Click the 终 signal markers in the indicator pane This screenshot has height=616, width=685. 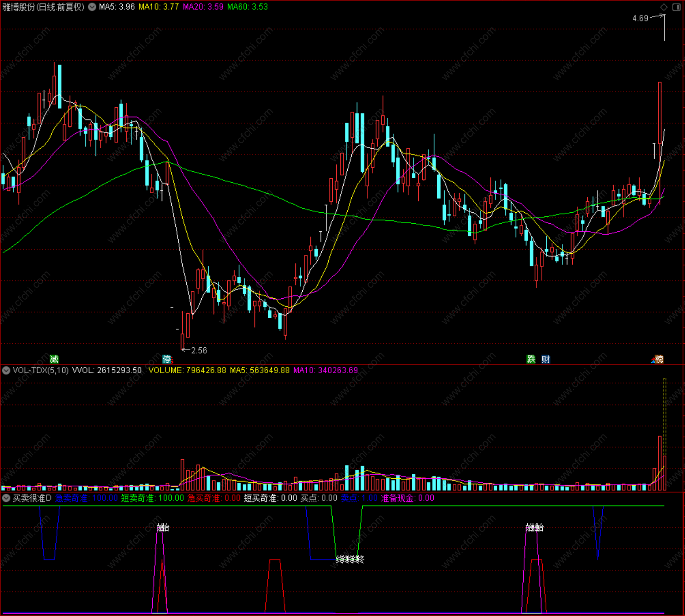[350, 559]
